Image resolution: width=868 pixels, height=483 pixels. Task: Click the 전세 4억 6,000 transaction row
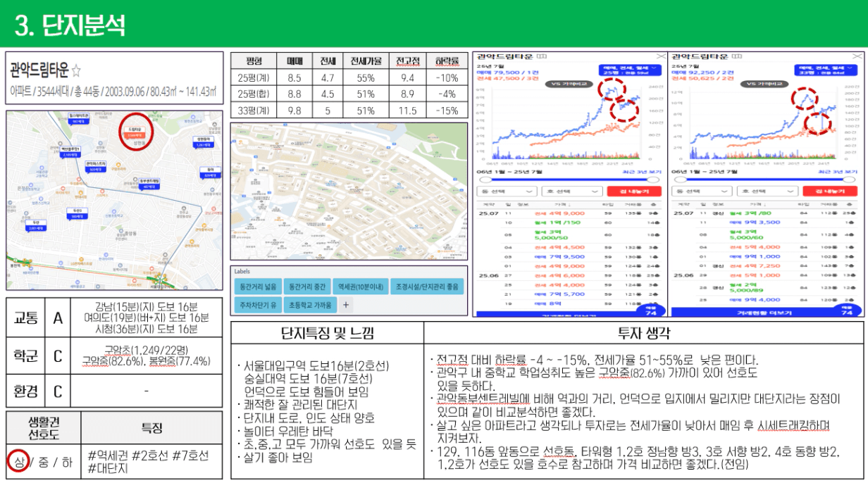569,275
